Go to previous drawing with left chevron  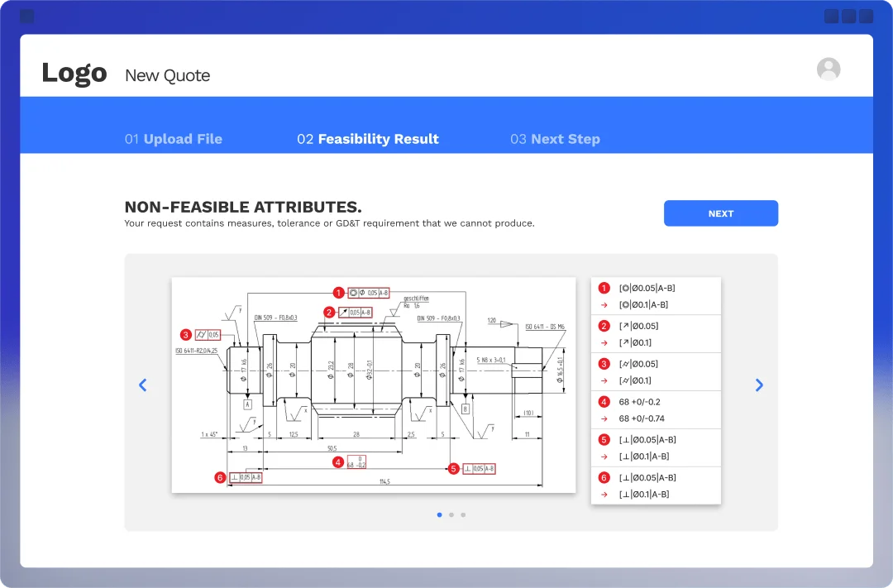pyautogui.click(x=143, y=385)
